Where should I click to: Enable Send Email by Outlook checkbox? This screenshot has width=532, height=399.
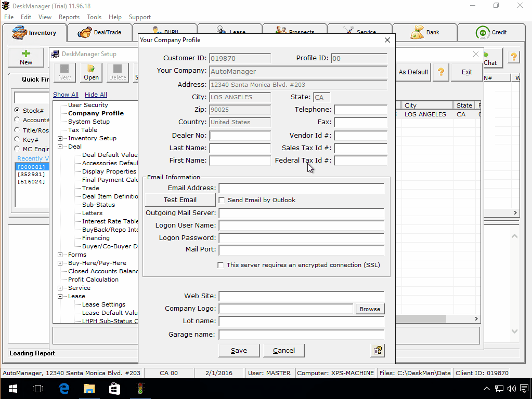pyautogui.click(x=222, y=200)
